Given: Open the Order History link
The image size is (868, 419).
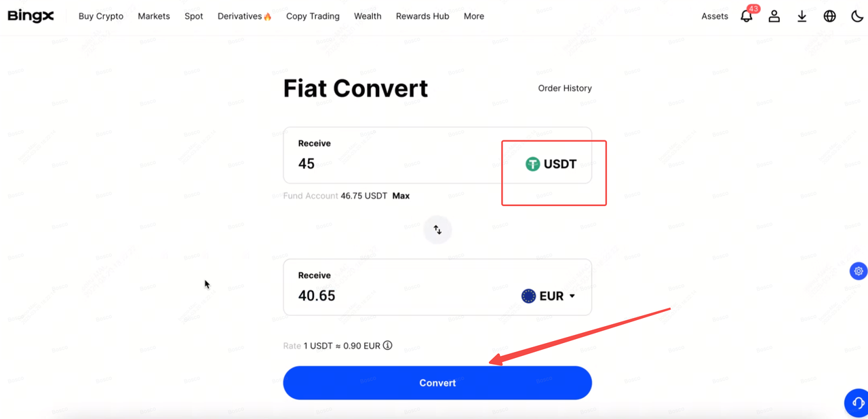Looking at the screenshot, I should [565, 88].
